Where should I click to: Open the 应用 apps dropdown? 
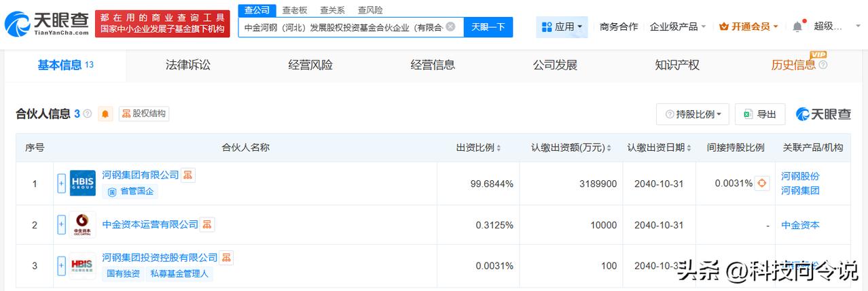[x=562, y=27]
